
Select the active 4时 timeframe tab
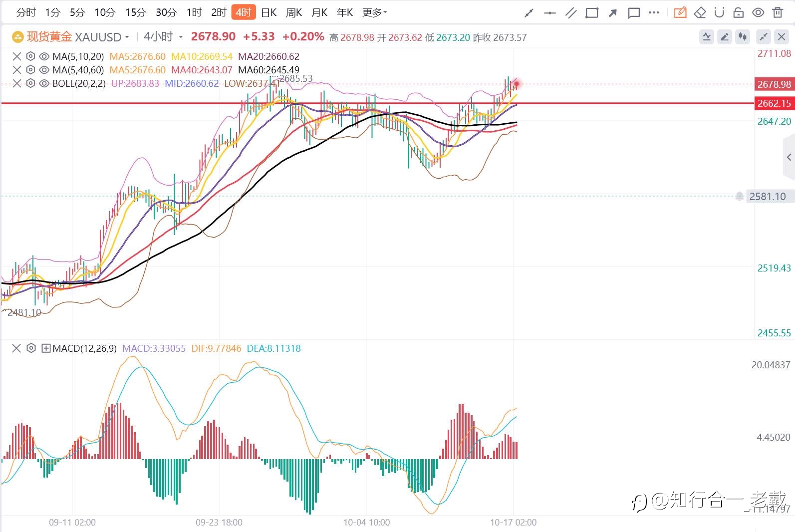click(244, 12)
